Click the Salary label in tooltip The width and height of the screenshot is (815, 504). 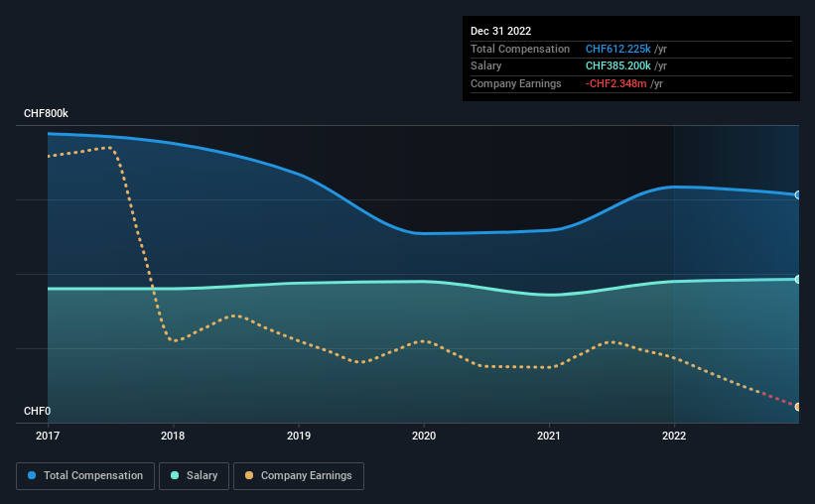tap(486, 66)
